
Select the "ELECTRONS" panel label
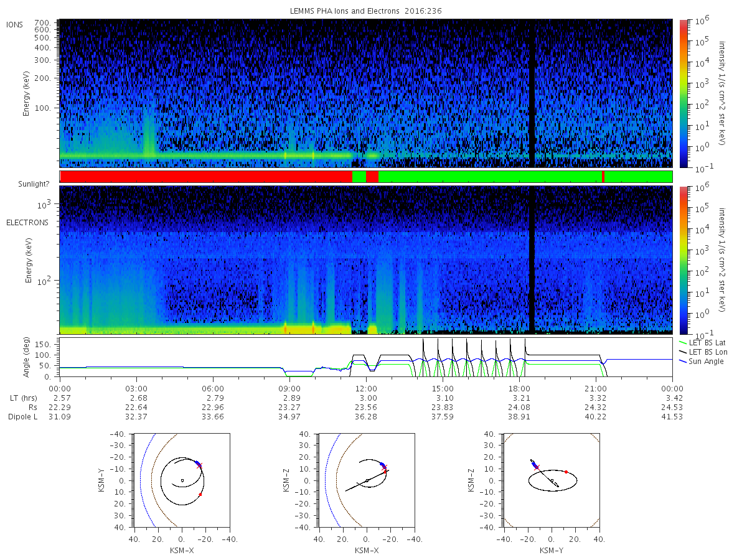[x=27, y=222]
